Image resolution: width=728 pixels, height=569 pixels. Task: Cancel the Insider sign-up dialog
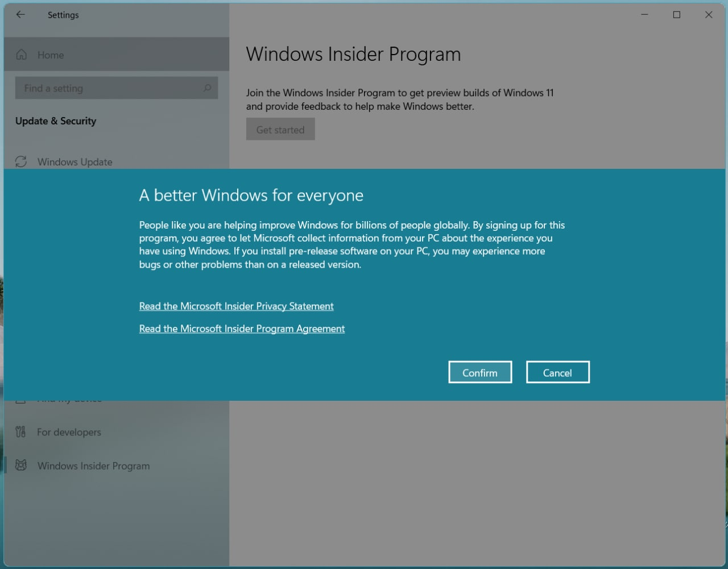tap(557, 372)
